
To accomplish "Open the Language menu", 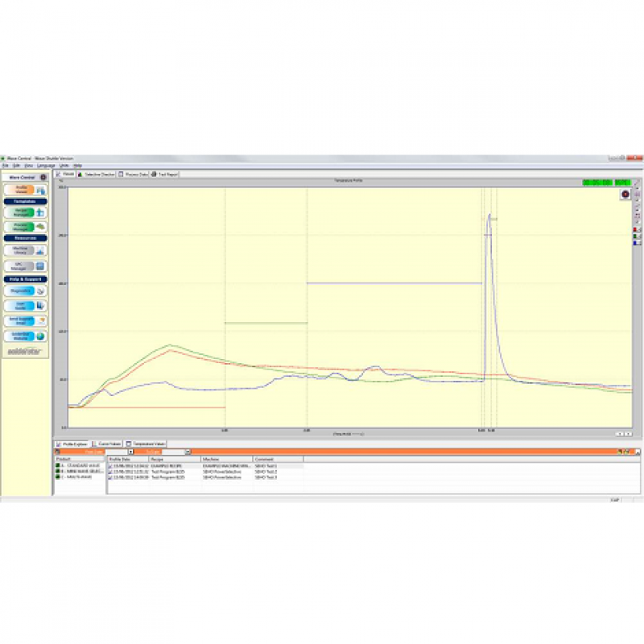I will tap(46, 166).
